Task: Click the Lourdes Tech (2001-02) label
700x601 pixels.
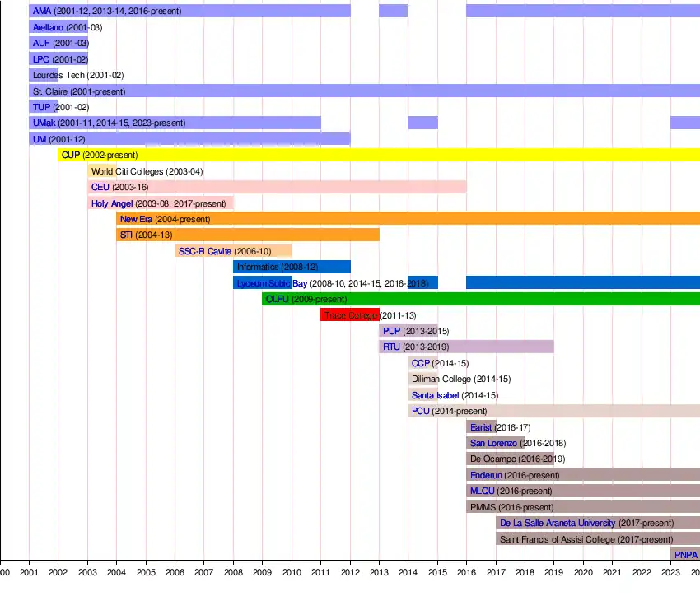Action: pos(78,75)
